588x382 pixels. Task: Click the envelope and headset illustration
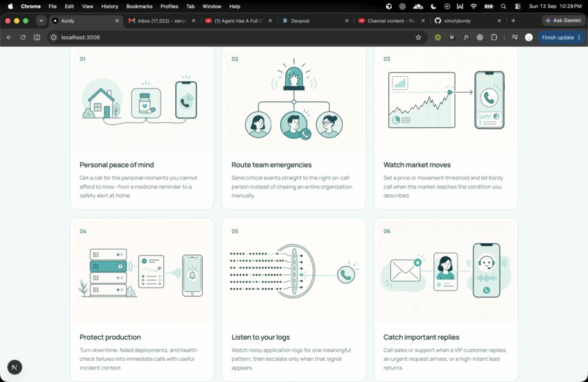point(446,271)
